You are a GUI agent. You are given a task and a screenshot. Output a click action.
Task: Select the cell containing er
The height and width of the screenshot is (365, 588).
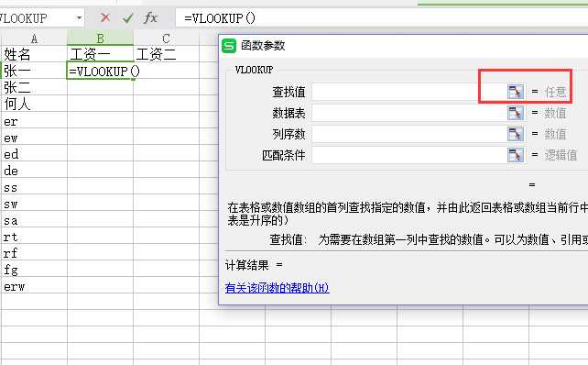tap(34, 120)
